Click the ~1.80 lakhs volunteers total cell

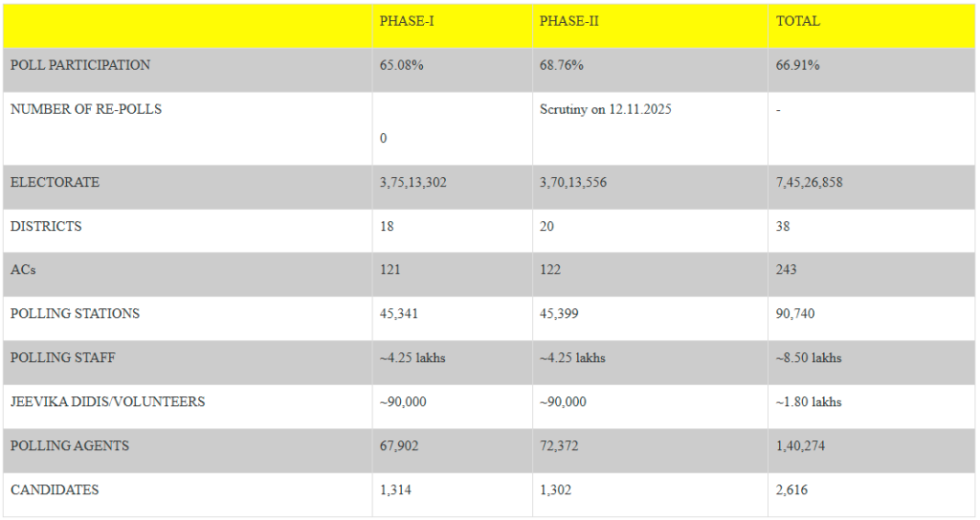pos(808,402)
